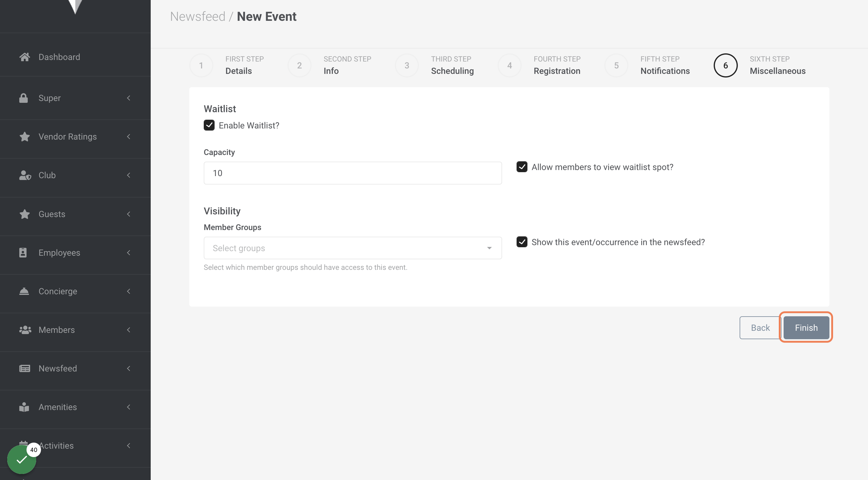The height and width of the screenshot is (480, 868).
Task: Toggle Allow members to view waitlist spot
Action: tap(522, 167)
